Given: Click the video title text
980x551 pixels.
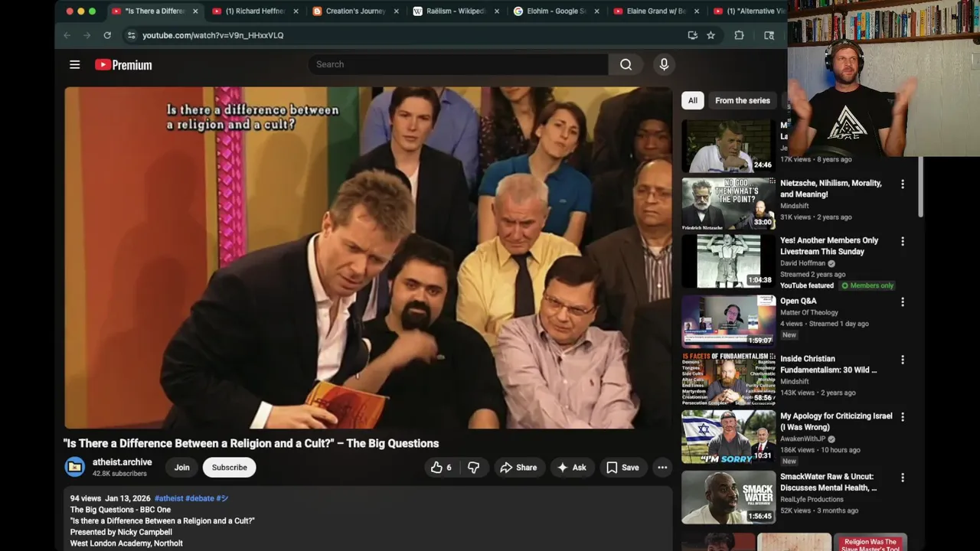Looking at the screenshot, I should 251,443.
